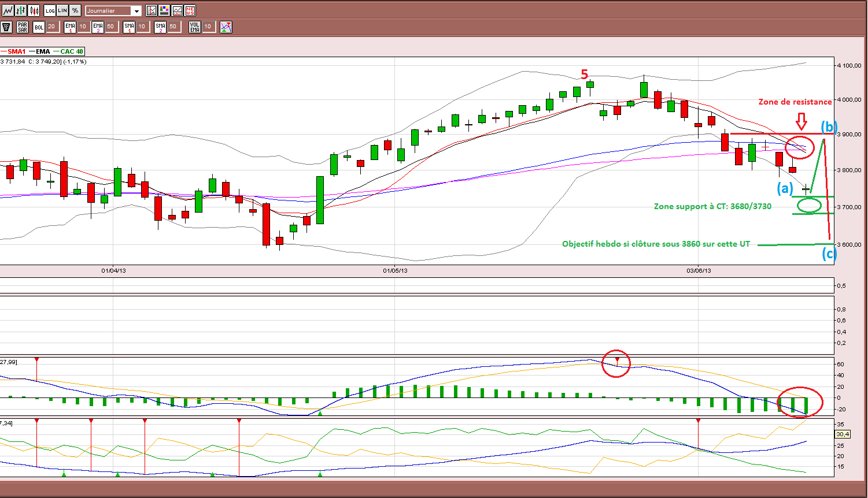Click the 3 600,00 price axis label
The width and height of the screenshot is (868, 498).
coord(850,244)
